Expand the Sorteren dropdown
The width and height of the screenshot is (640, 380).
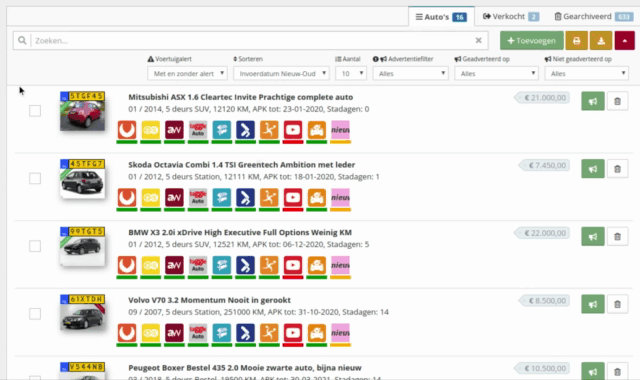pos(281,73)
